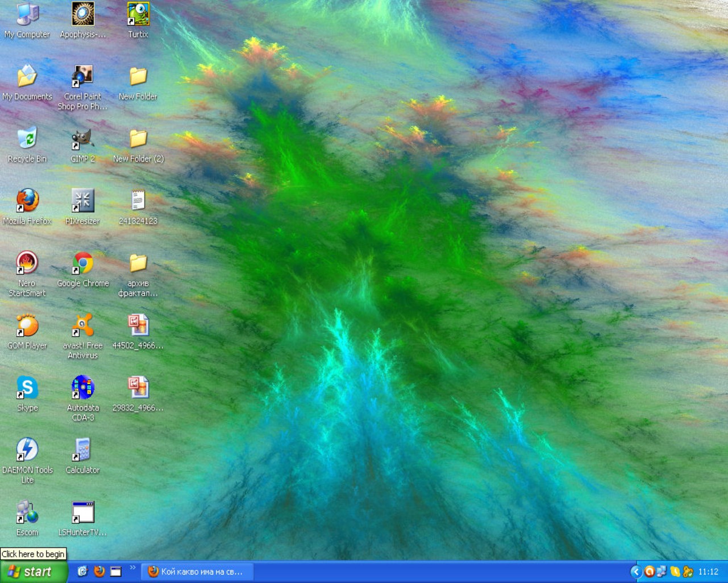The width and height of the screenshot is (728, 583).
Task: Select the Apophysis desktop shortcut
Action: click(x=83, y=15)
